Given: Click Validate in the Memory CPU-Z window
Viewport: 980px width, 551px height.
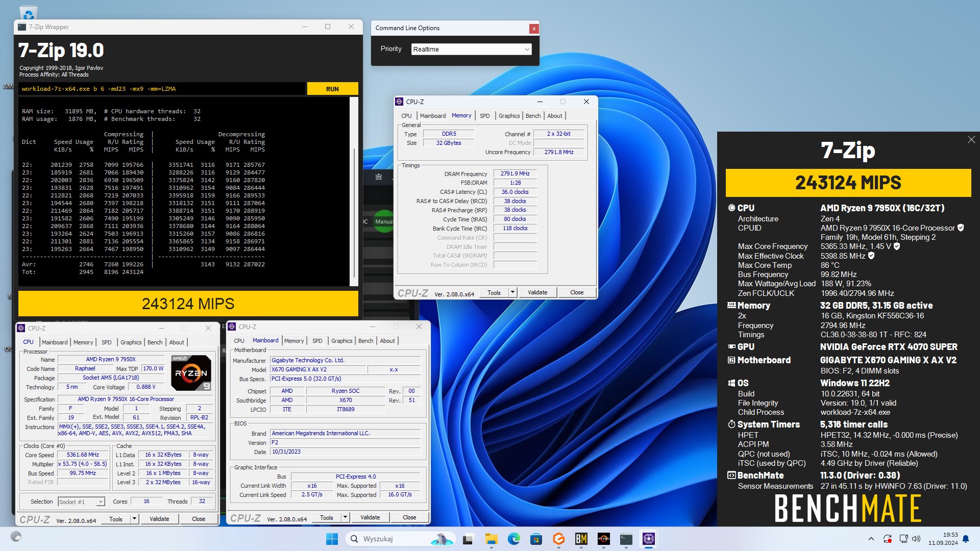Looking at the screenshot, I should click(537, 292).
